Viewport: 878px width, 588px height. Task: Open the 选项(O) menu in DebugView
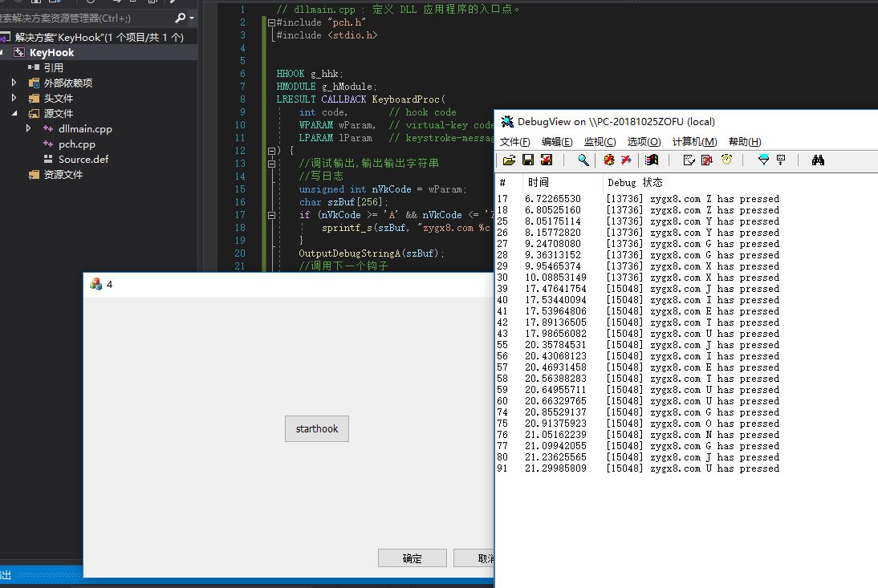point(644,141)
